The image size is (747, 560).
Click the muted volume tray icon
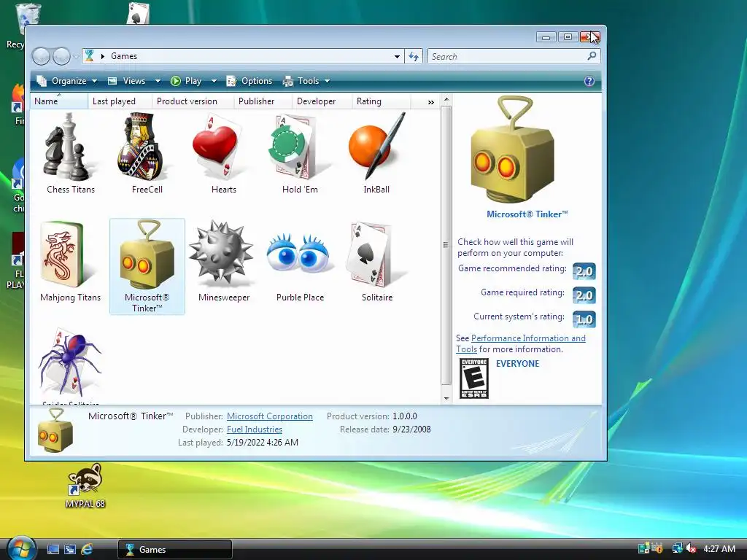point(692,548)
